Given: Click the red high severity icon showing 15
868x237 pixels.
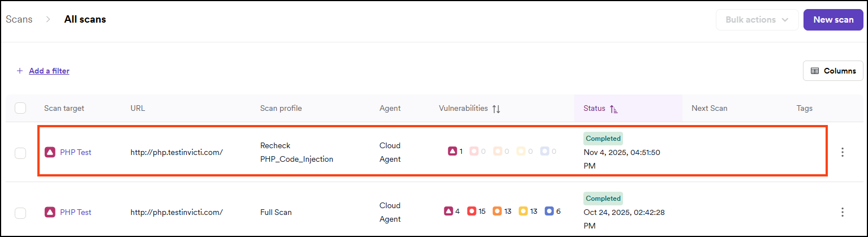Looking at the screenshot, I should 471,212.
